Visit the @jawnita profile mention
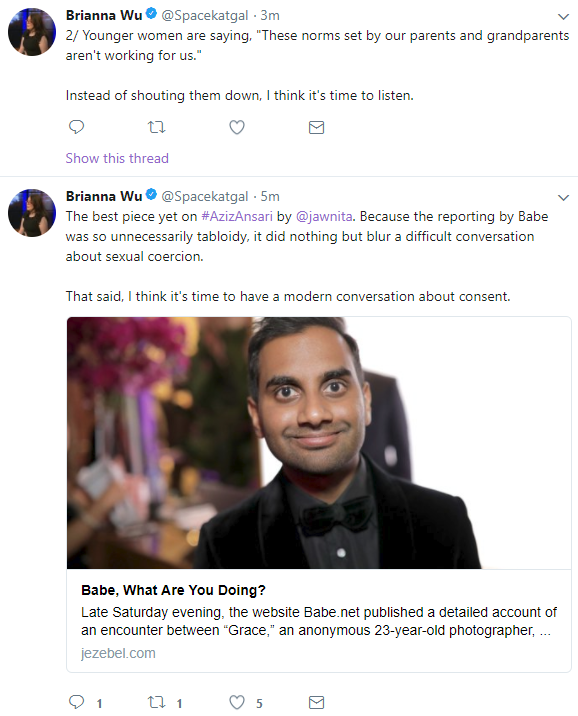Image resolution: width=578 pixels, height=716 pixels. click(x=324, y=216)
